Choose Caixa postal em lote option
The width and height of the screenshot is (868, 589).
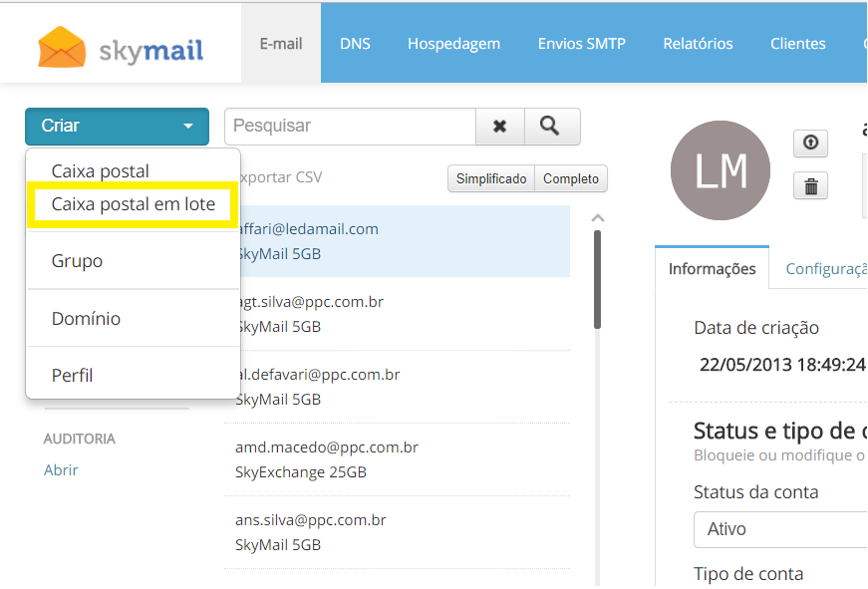(133, 204)
